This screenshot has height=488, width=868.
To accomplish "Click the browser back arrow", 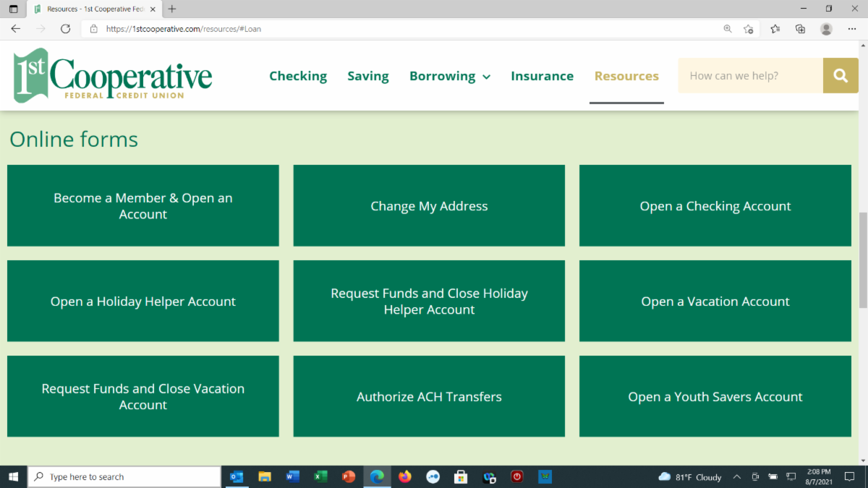I will [x=16, y=29].
